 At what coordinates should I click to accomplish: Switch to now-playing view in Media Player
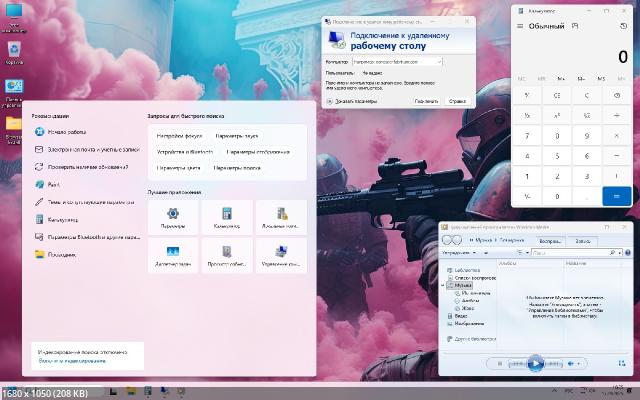(624, 364)
